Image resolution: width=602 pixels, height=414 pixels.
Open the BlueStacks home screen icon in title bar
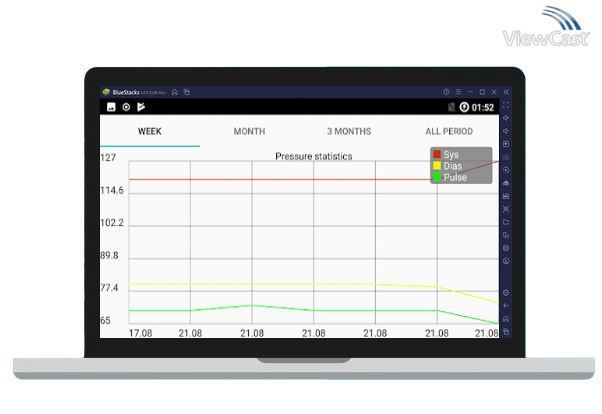click(x=175, y=92)
